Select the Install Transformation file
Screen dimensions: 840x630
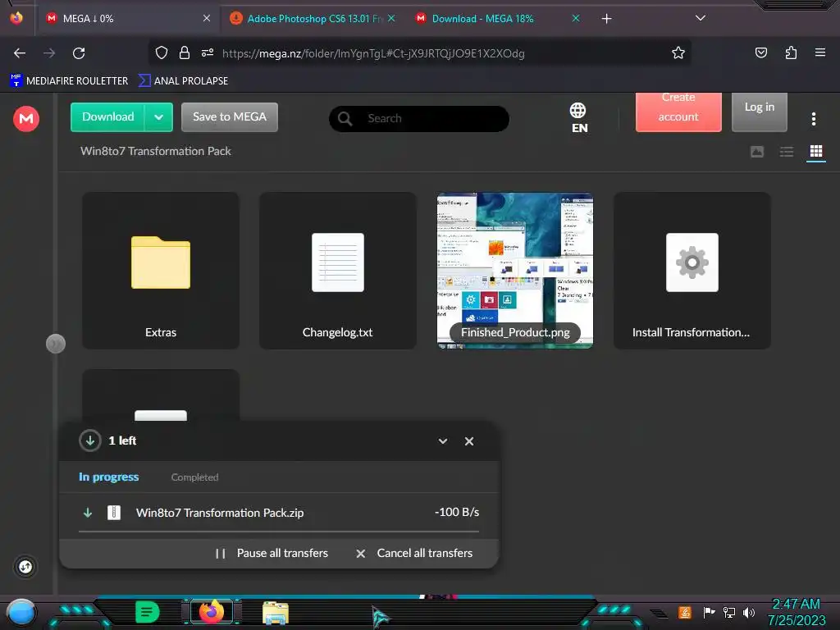(692, 271)
